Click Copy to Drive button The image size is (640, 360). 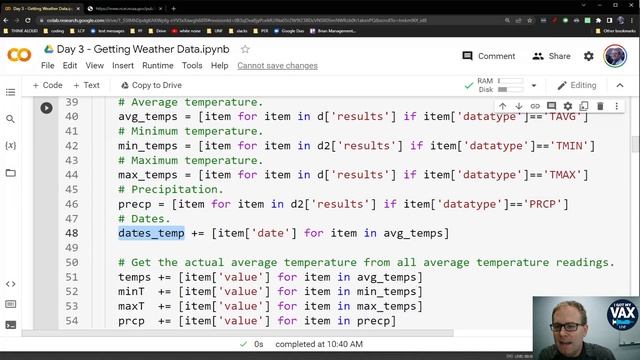151,85
